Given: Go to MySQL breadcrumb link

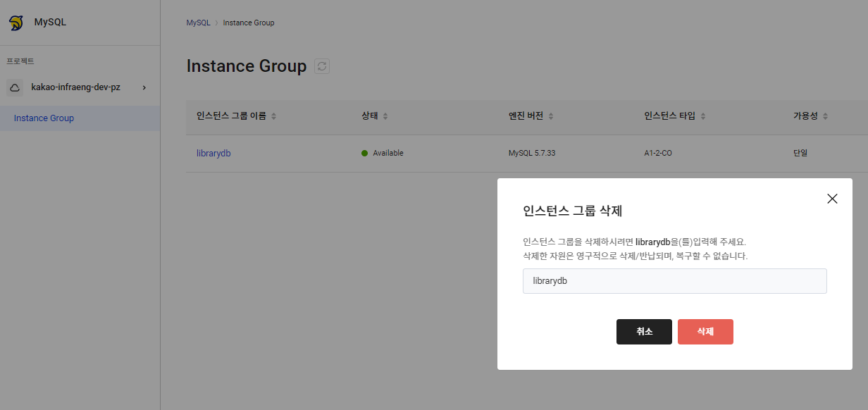Looking at the screenshot, I should 198,23.
